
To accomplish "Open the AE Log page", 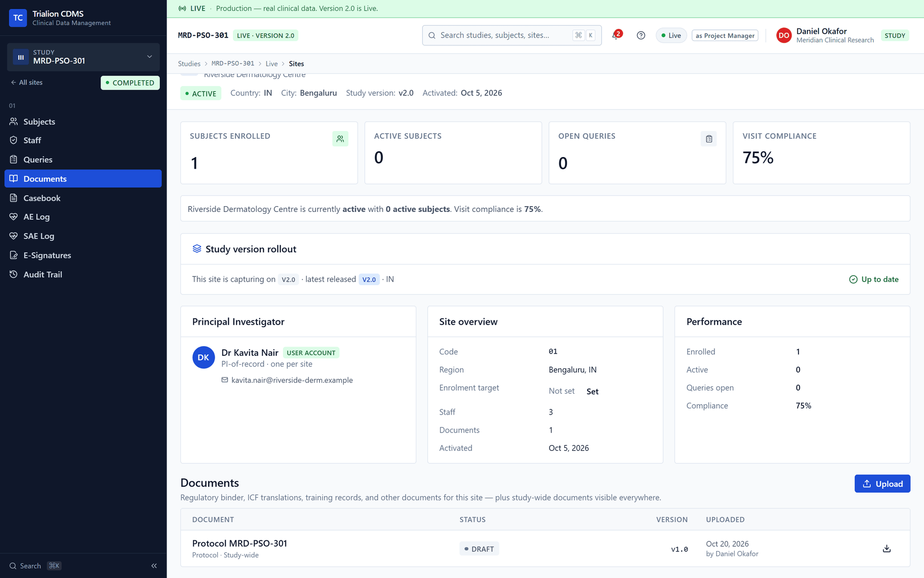I will pos(83,217).
